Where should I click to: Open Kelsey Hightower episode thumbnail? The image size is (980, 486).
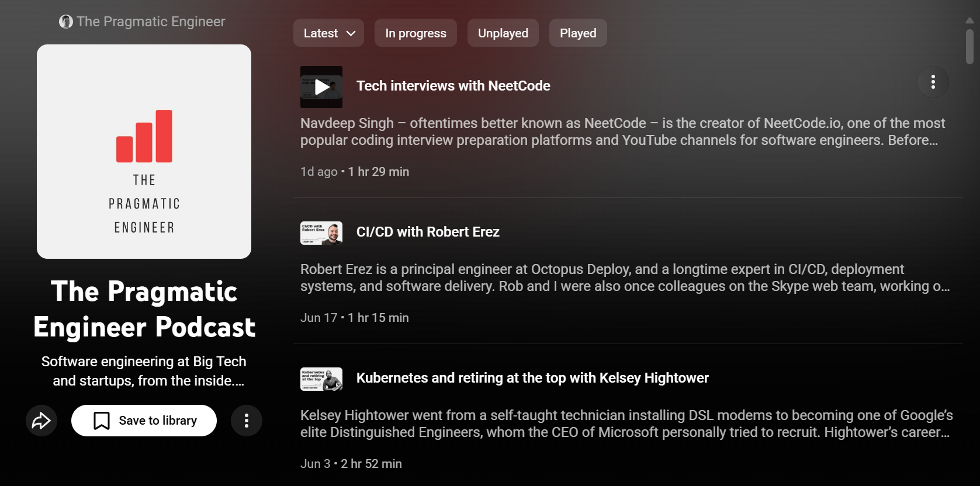(321, 379)
